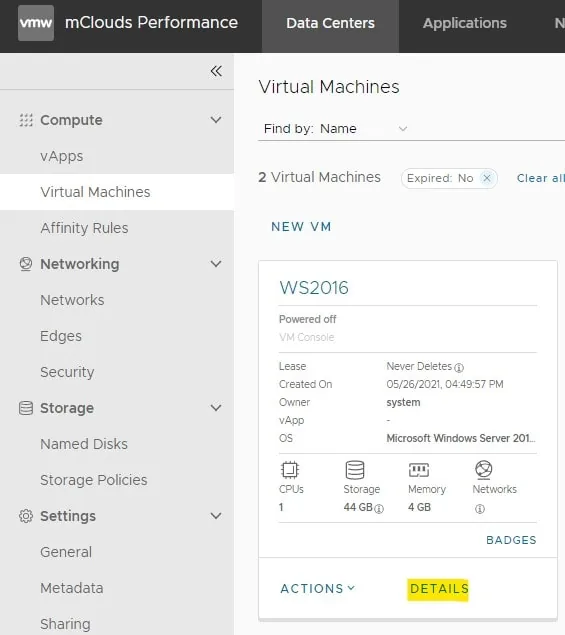This screenshot has height=635, width=565.
Task: Open Edges in the sidebar
Action: coord(117,336)
